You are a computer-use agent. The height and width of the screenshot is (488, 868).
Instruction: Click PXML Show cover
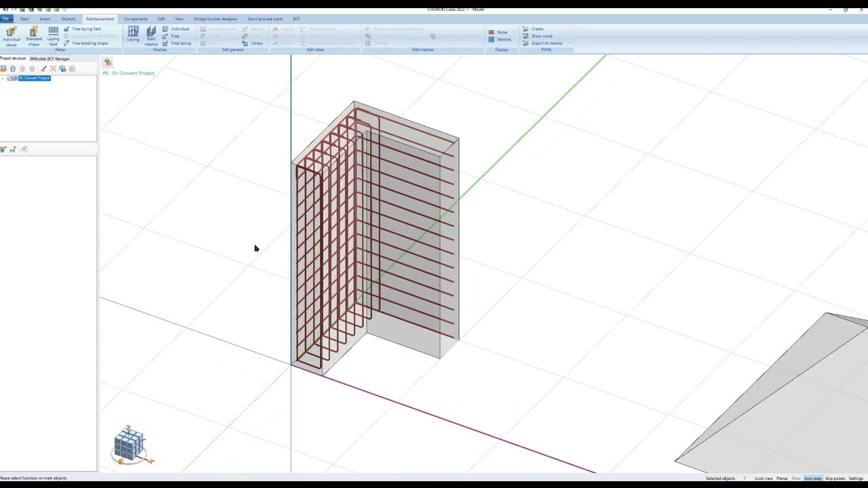(x=538, y=36)
